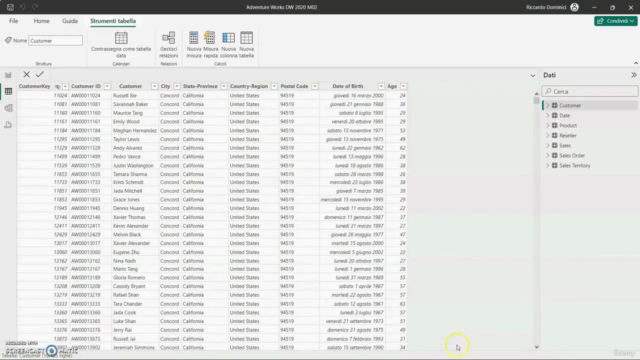The image size is (640, 360).
Task: Expand the Reseller table fields
Action: [548, 136]
